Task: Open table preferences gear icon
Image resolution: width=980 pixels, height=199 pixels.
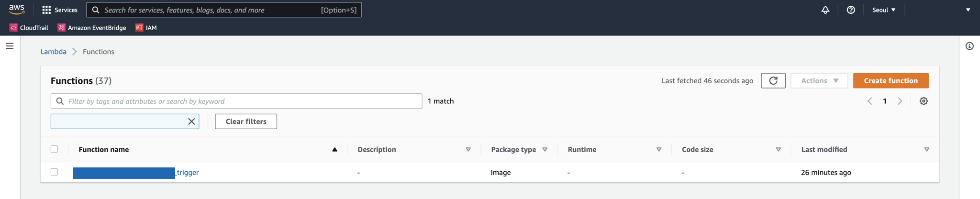Action: (924, 101)
